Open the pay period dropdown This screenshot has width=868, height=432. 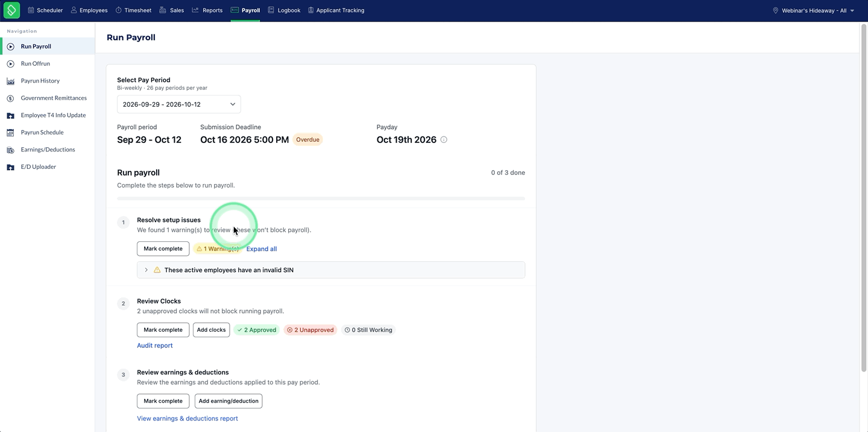[x=179, y=104]
